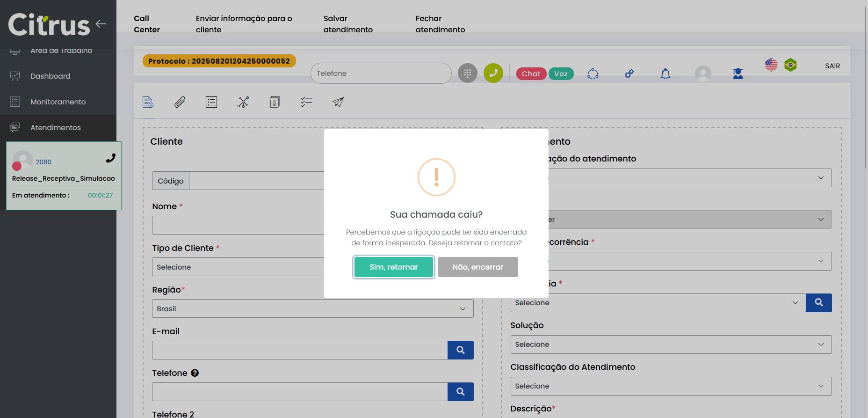Toggle the Voz channel pill

click(x=561, y=73)
